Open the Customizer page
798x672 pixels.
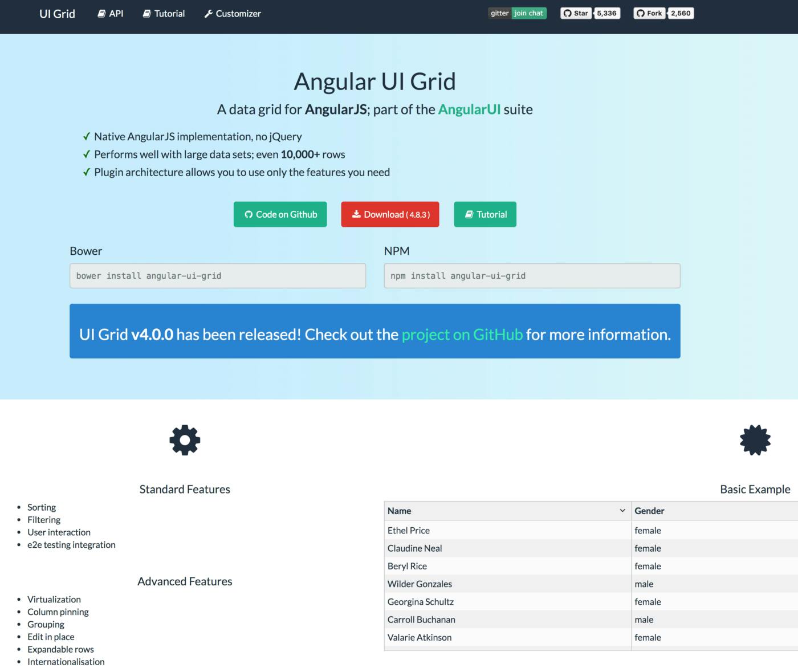(x=233, y=14)
